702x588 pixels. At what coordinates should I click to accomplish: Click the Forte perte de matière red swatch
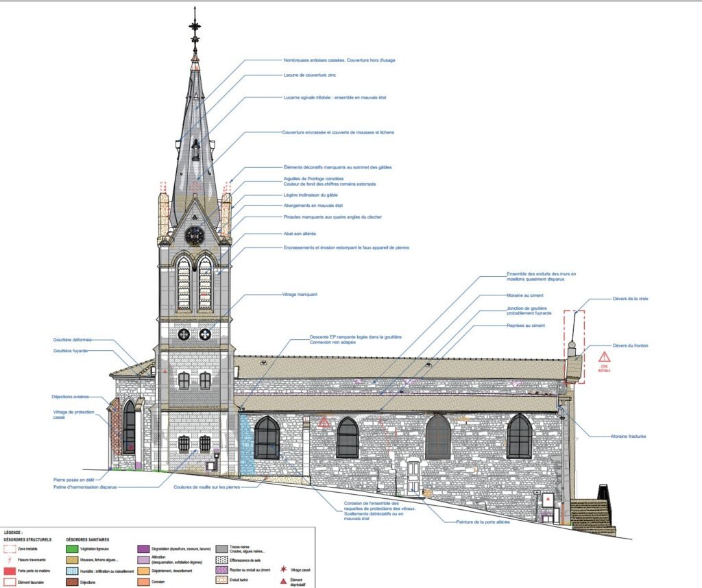tap(10, 571)
